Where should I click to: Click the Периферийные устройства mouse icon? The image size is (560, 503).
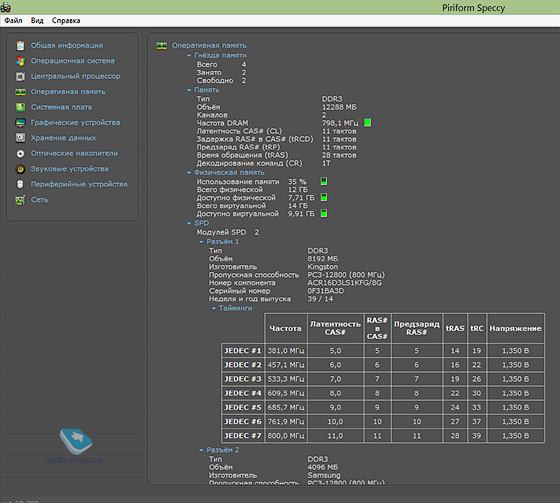coord(20,184)
